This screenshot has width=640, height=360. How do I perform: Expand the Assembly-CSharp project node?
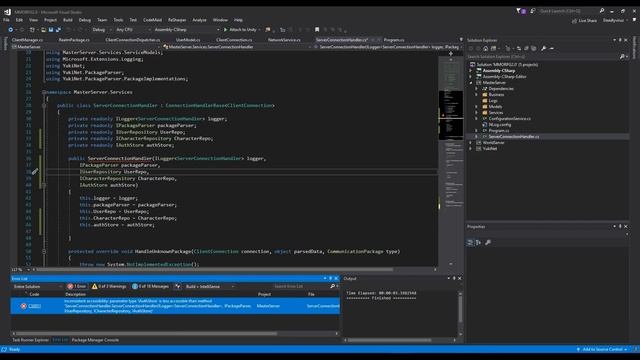[x=471, y=71]
